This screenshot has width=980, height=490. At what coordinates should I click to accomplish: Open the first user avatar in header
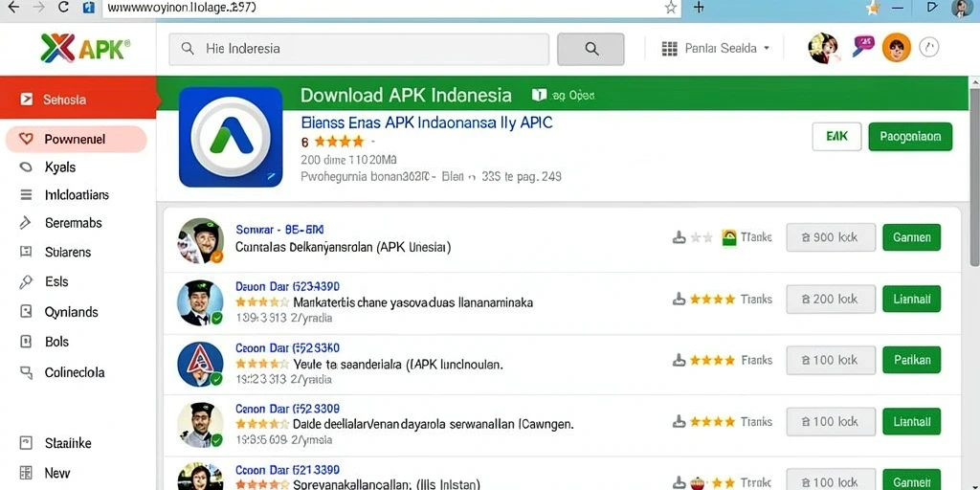point(823,48)
